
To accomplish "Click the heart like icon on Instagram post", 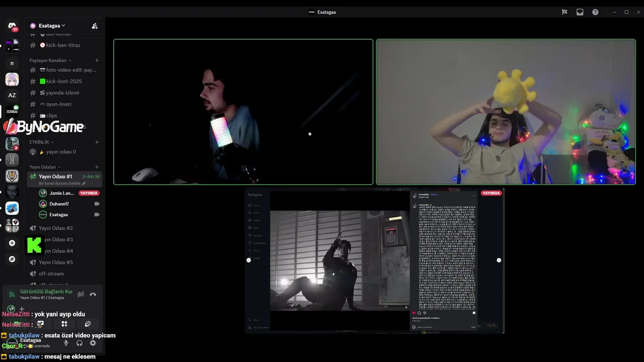I will pos(414,313).
